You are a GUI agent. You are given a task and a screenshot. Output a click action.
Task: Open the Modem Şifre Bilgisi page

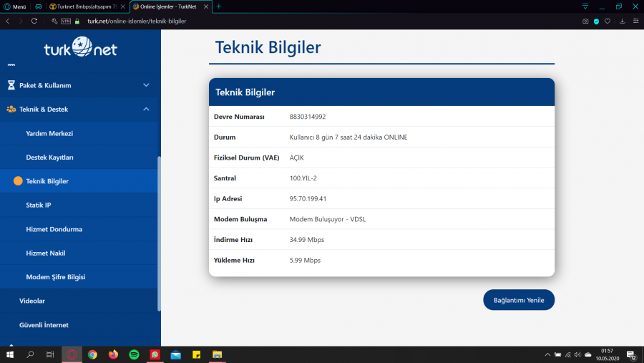pos(55,276)
